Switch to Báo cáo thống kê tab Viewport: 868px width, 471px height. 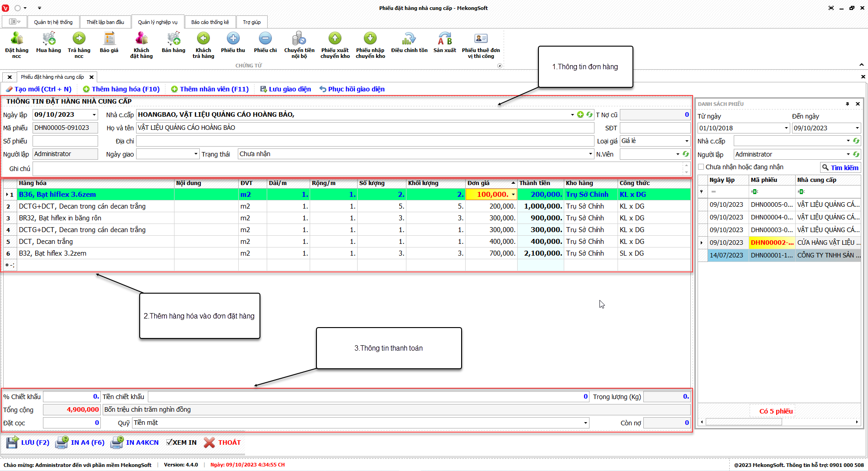210,22
